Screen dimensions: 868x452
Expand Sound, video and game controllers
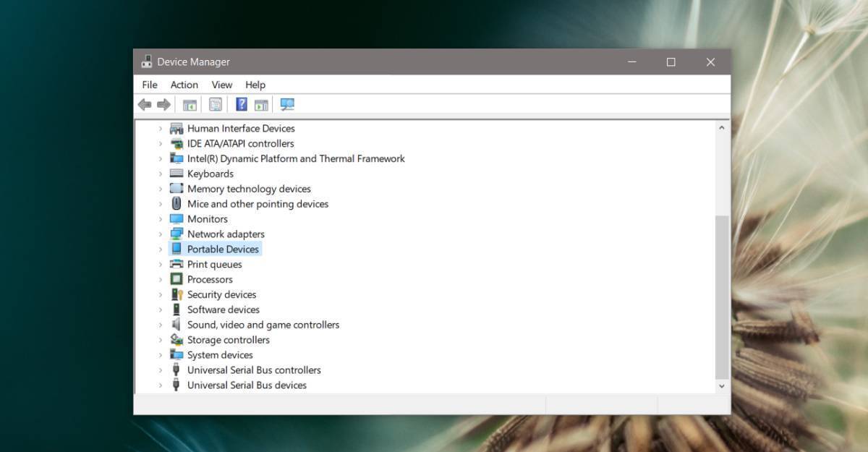[161, 325]
